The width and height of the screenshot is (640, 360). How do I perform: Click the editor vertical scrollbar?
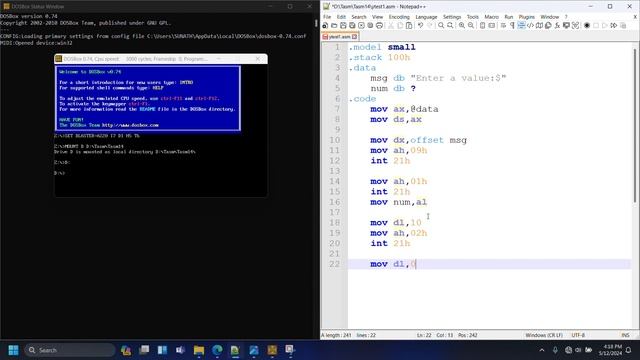pyautogui.click(x=635, y=125)
